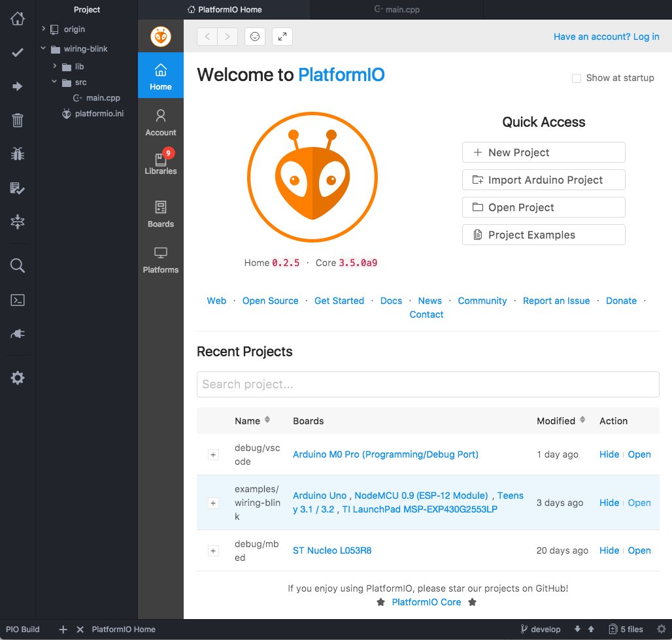Open Boards section in PIO sidebar

pos(161,214)
